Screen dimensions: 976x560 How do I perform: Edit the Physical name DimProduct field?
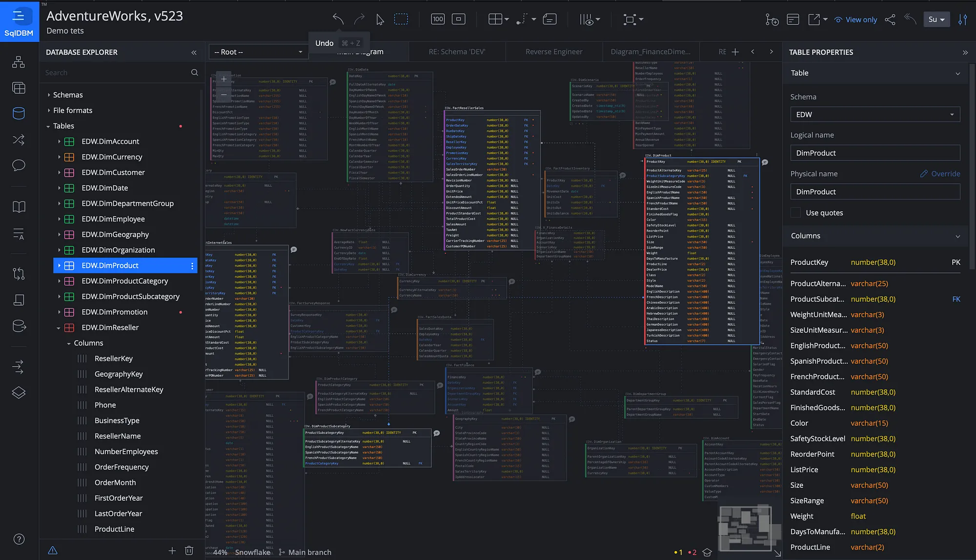point(875,192)
